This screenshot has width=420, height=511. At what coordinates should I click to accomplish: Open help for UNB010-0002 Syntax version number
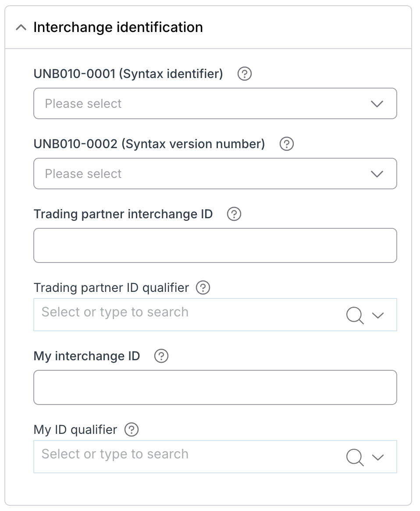click(x=287, y=144)
